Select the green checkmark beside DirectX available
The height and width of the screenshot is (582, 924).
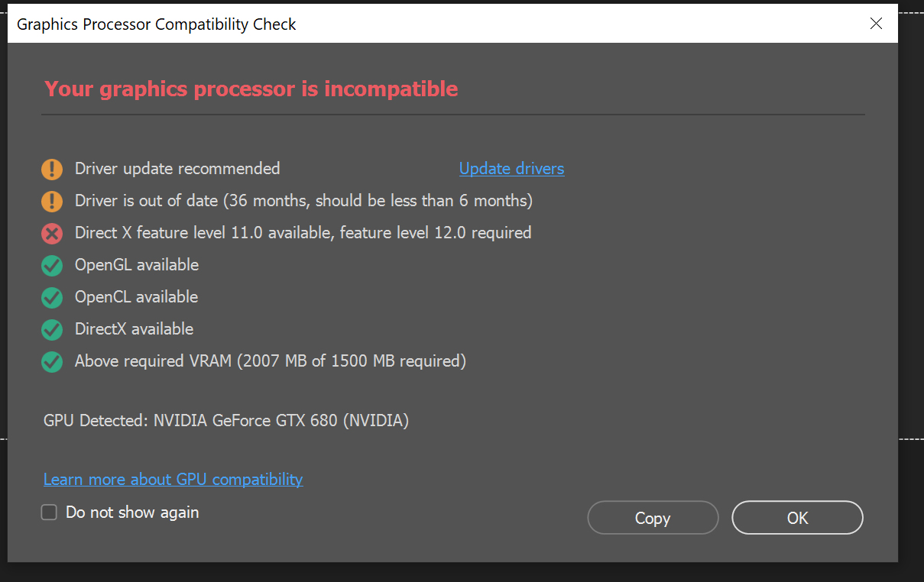(x=52, y=329)
